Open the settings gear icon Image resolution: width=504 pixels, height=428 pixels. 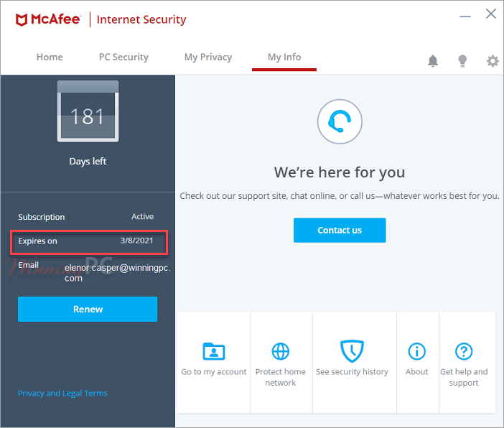pyautogui.click(x=493, y=60)
